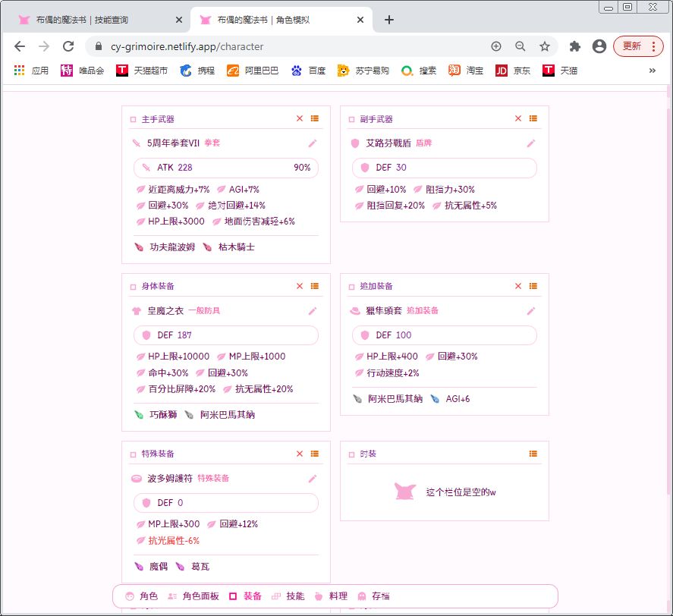This screenshot has width=673, height=616.
Task: Open the Chrome extensions puzzle icon
Action: pyautogui.click(x=574, y=46)
